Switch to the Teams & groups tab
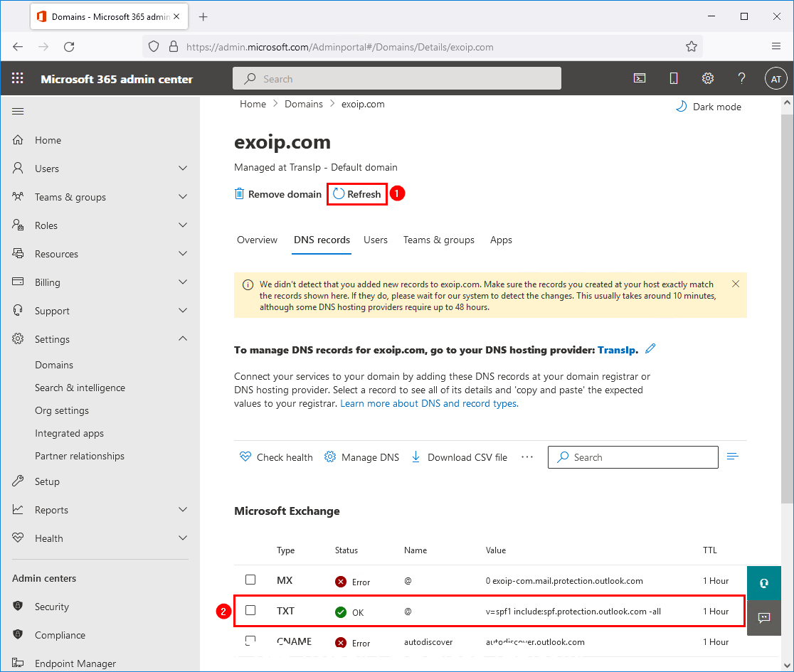Screen dimensions: 794x672 pos(438,240)
